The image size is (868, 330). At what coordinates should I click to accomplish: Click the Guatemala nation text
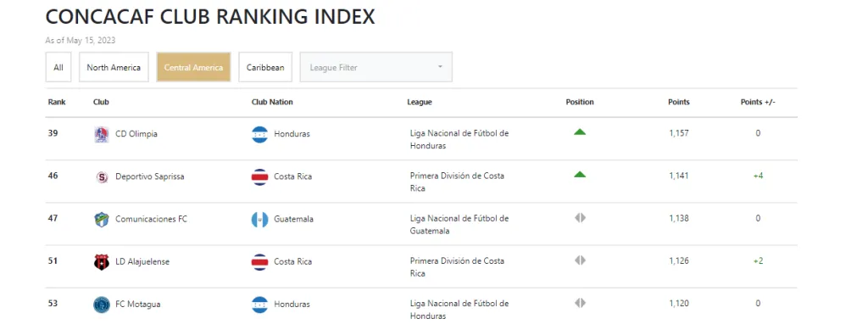coord(293,219)
